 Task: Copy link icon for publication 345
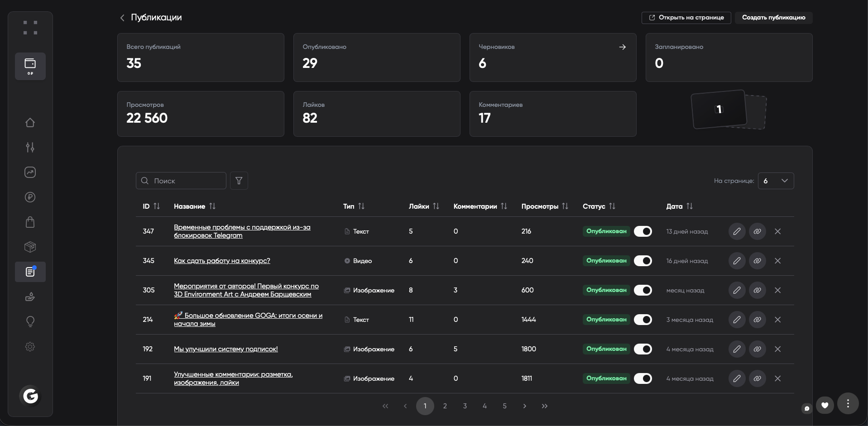click(757, 261)
